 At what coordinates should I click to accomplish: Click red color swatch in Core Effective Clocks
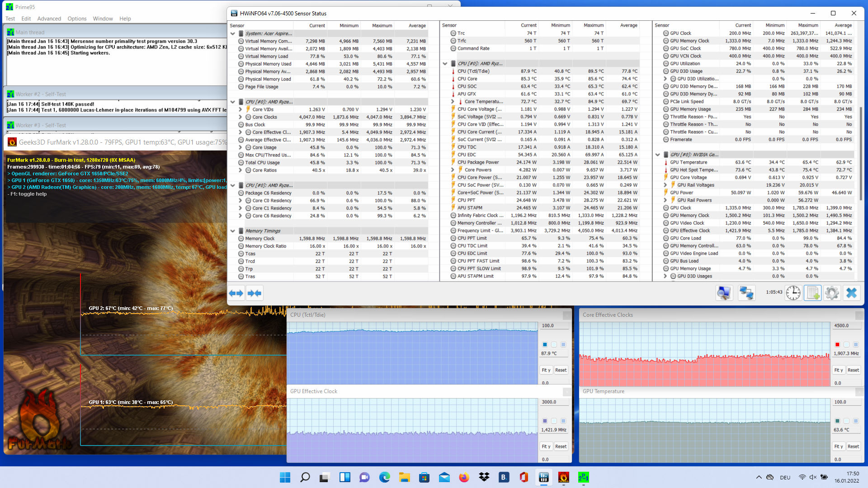[837, 344]
